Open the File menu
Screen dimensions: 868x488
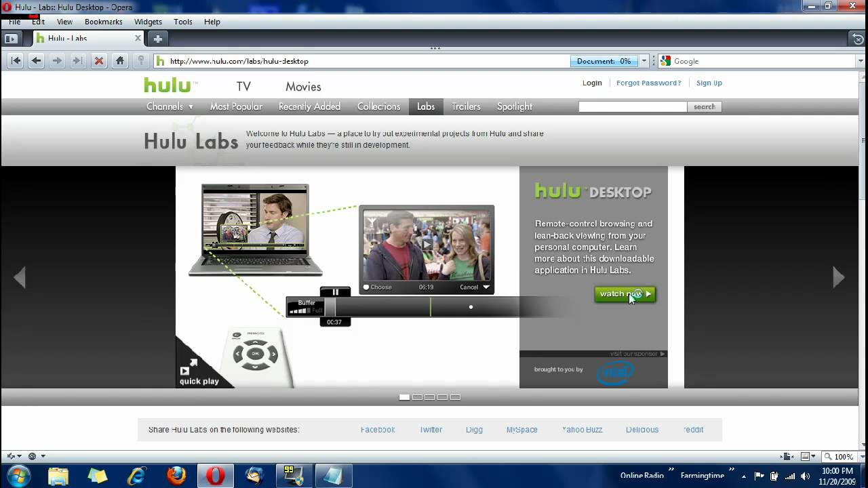14,22
